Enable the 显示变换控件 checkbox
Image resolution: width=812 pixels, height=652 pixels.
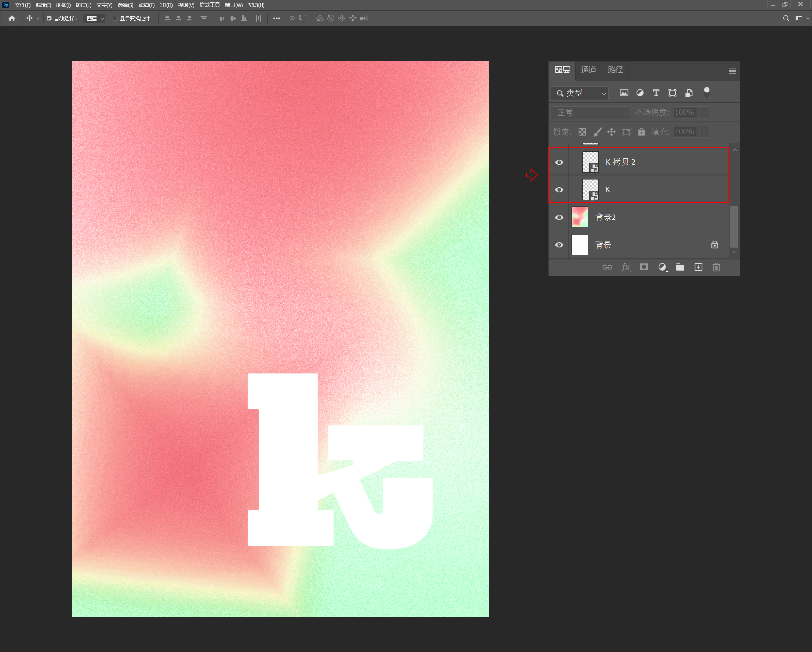click(x=115, y=18)
